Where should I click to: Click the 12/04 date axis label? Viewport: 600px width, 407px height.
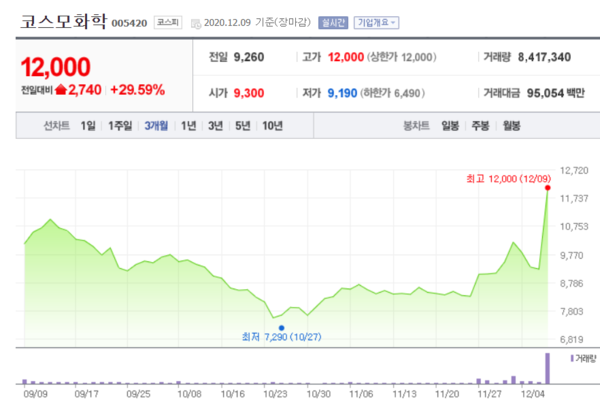(x=533, y=394)
